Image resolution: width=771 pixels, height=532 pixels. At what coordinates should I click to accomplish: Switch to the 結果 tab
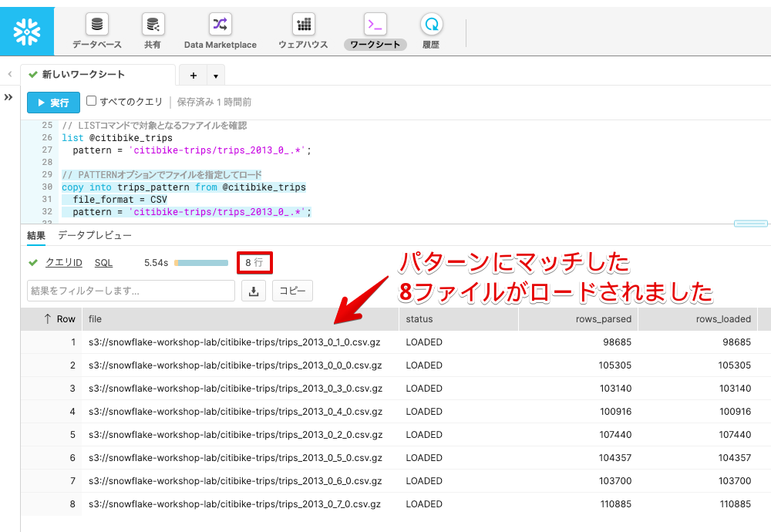click(x=36, y=235)
